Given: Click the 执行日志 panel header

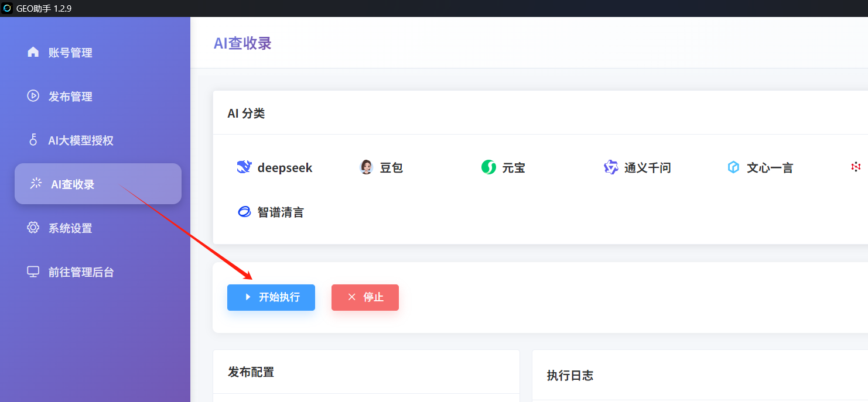Looking at the screenshot, I should tap(570, 375).
